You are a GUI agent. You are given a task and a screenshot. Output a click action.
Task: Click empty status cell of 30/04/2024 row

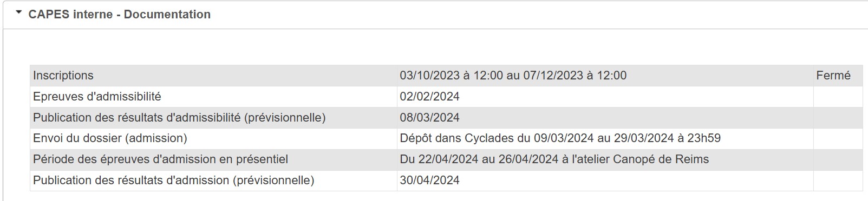point(838,181)
